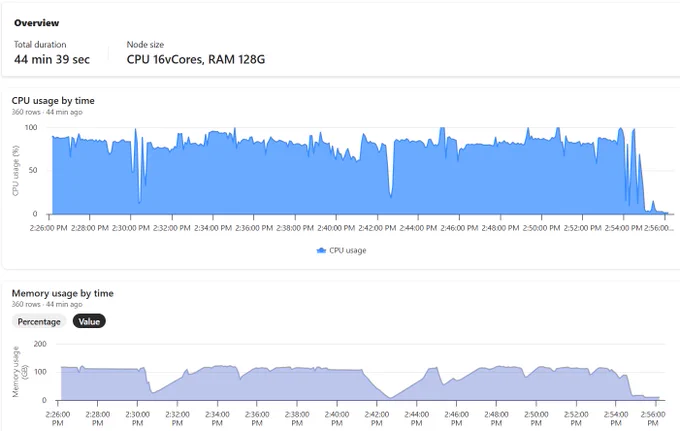Click the Node size label
Viewport: 680px width, 431px height.
pyautogui.click(x=145, y=44)
